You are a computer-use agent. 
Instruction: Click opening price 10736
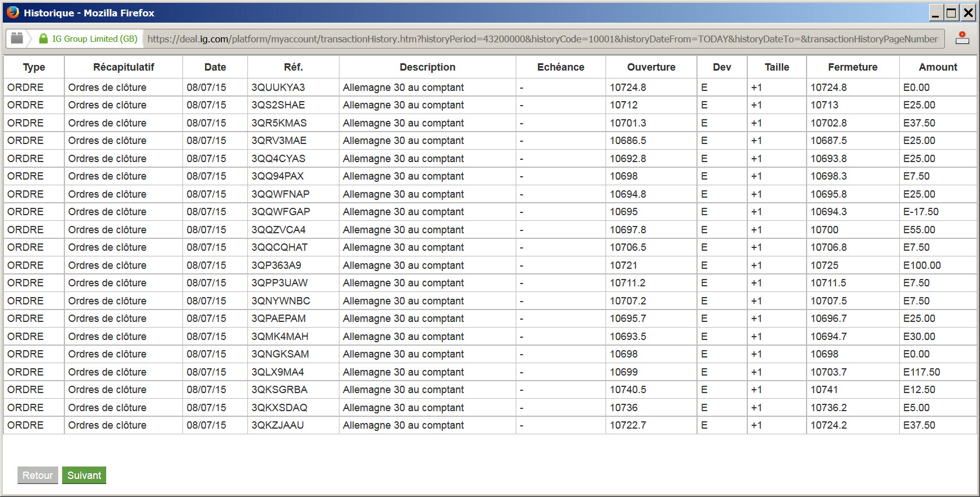pyautogui.click(x=624, y=408)
